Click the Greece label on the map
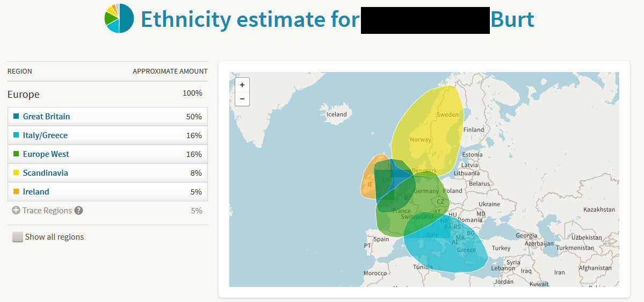 [466, 250]
